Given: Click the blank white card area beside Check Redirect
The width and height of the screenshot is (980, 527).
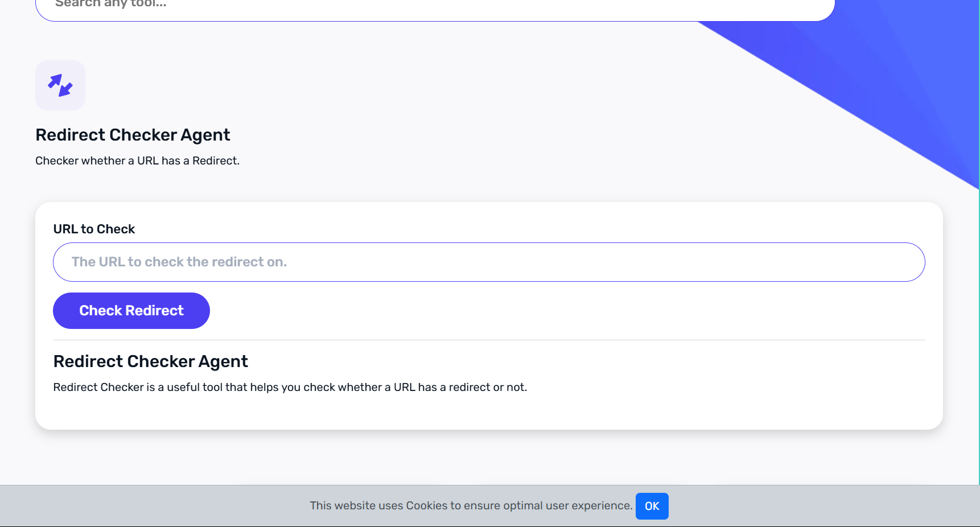Looking at the screenshot, I should (x=512, y=311).
